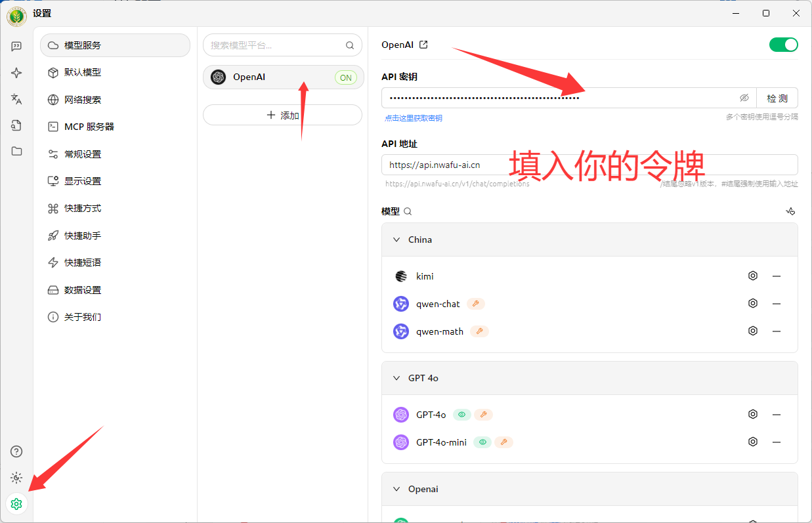Open 关于我们 page
The width and height of the screenshot is (812, 523).
click(x=115, y=317)
